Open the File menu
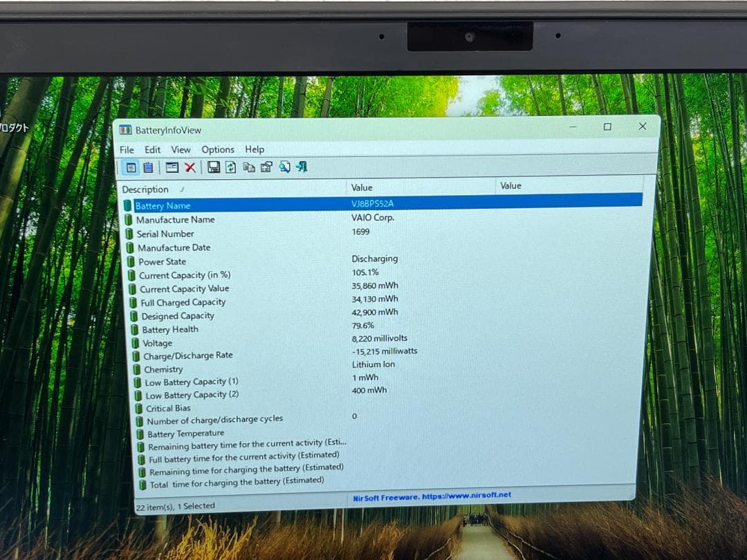 pos(127,149)
